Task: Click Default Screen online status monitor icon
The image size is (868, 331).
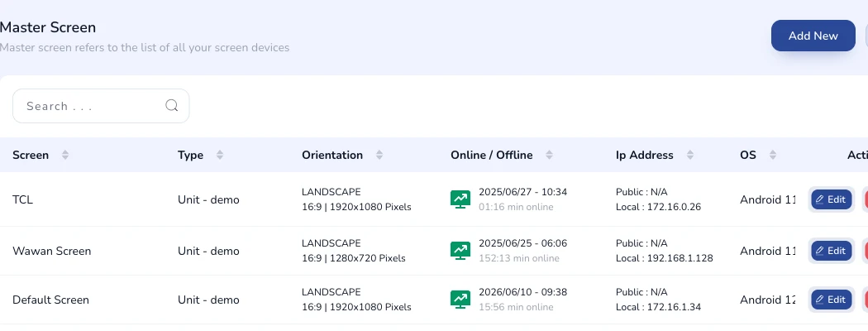Action: coord(460,300)
